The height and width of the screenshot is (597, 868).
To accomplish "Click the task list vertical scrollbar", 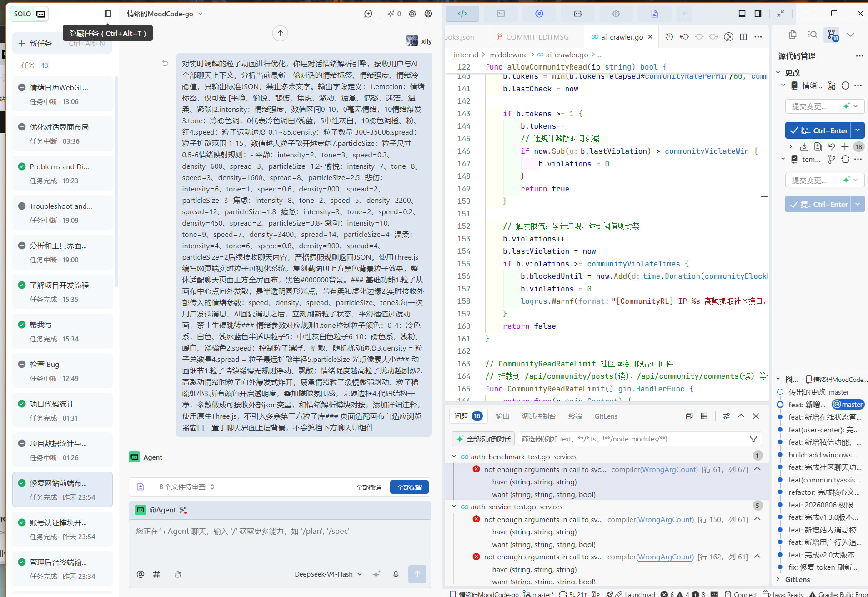I will 116,182.
